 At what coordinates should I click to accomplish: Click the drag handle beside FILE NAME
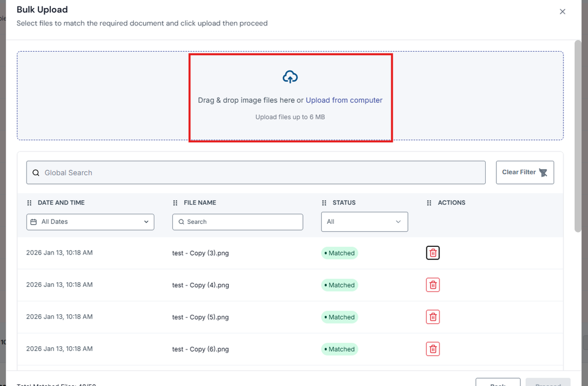175,203
